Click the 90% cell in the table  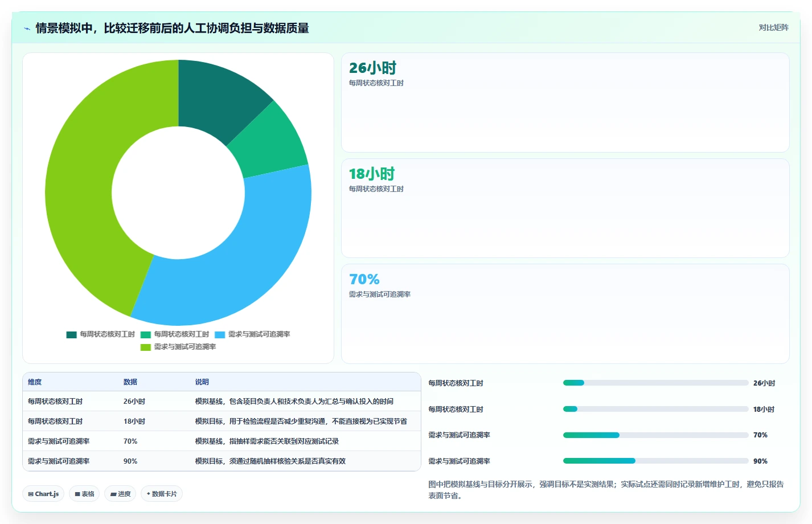(x=130, y=461)
